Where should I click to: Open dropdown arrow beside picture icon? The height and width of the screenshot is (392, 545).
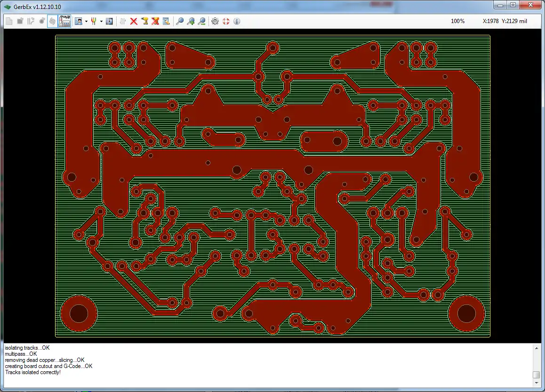point(86,22)
